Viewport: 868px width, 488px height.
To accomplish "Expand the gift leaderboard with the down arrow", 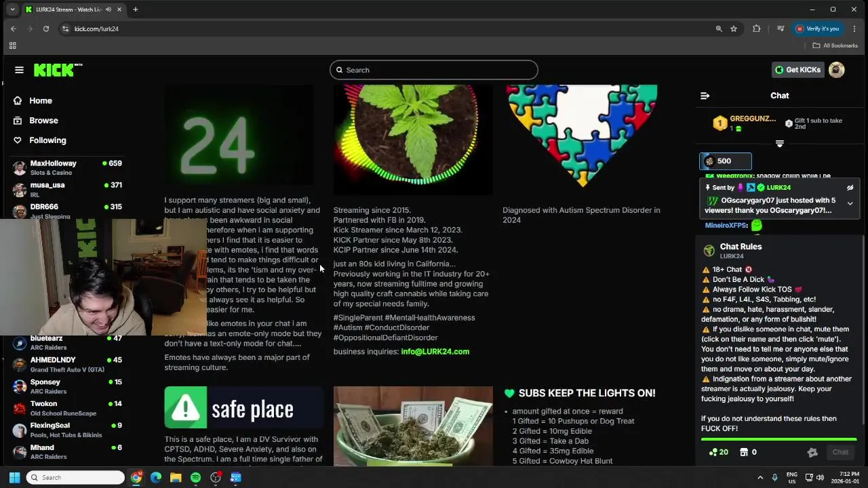I will coord(779,143).
